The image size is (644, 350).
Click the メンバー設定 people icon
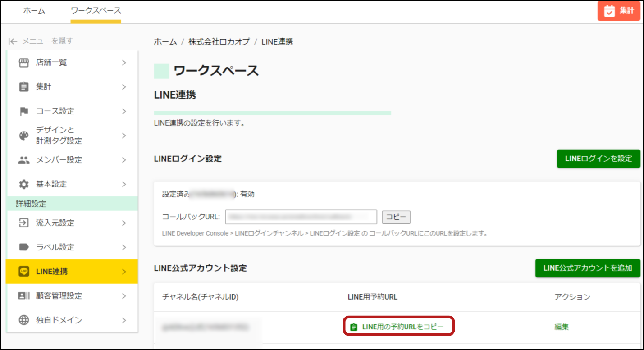[24, 160]
